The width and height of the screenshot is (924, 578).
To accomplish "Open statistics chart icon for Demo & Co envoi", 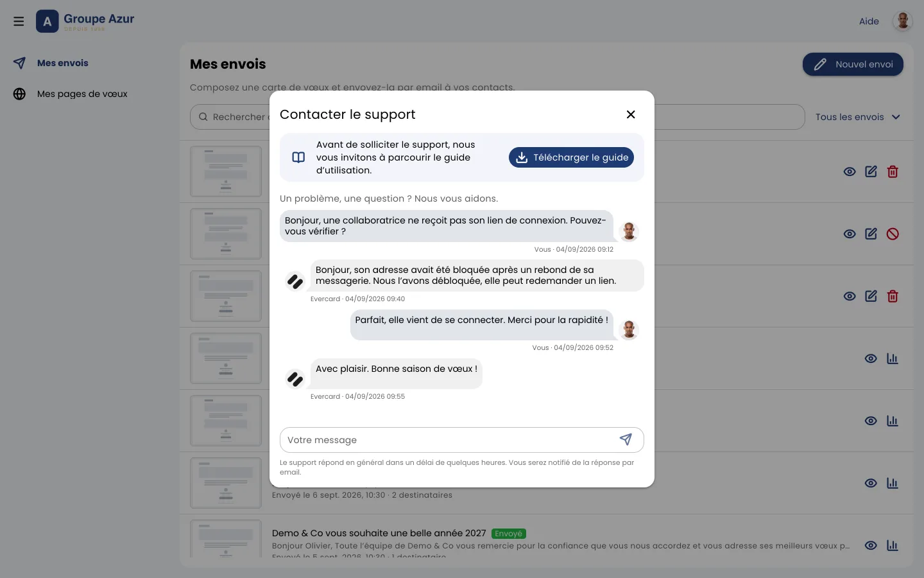I will pos(893,545).
